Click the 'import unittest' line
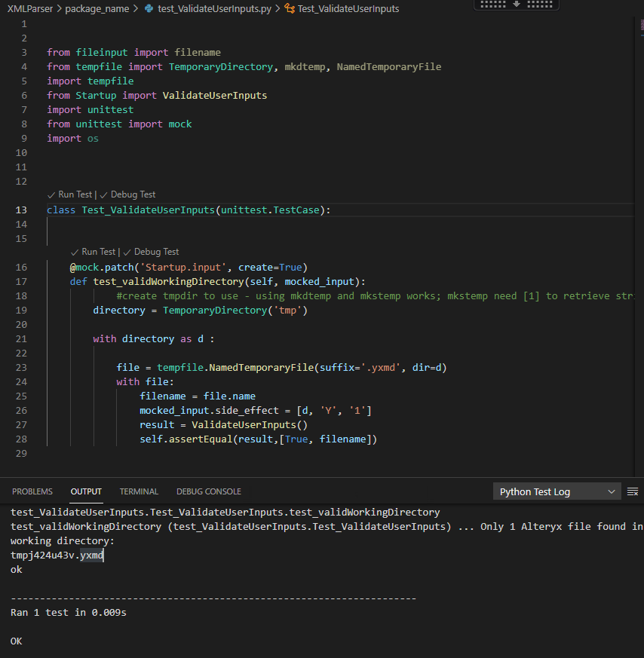 90,109
